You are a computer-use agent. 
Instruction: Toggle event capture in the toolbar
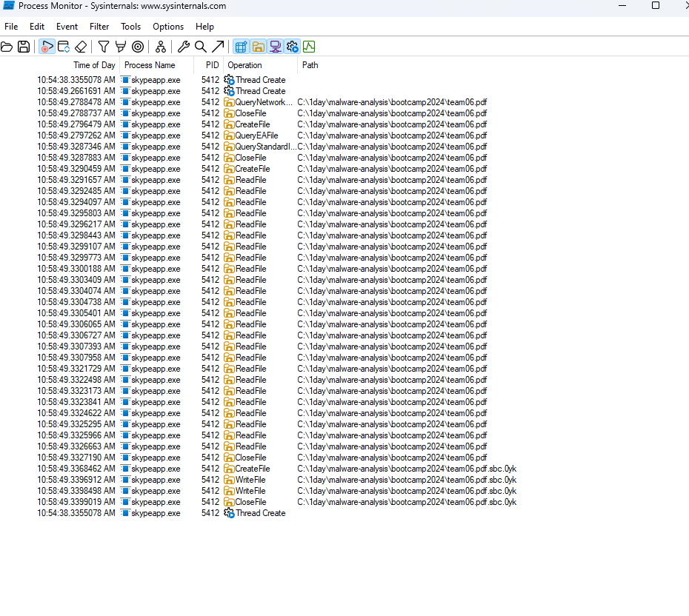(x=47, y=47)
